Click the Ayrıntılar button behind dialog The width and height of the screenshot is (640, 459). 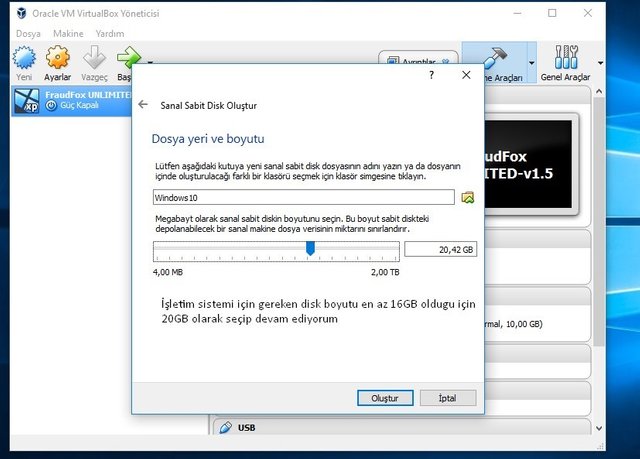coord(418,60)
